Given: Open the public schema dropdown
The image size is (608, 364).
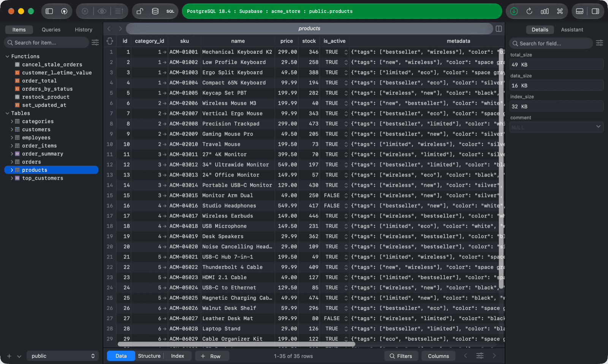Looking at the screenshot, I should click(x=63, y=356).
